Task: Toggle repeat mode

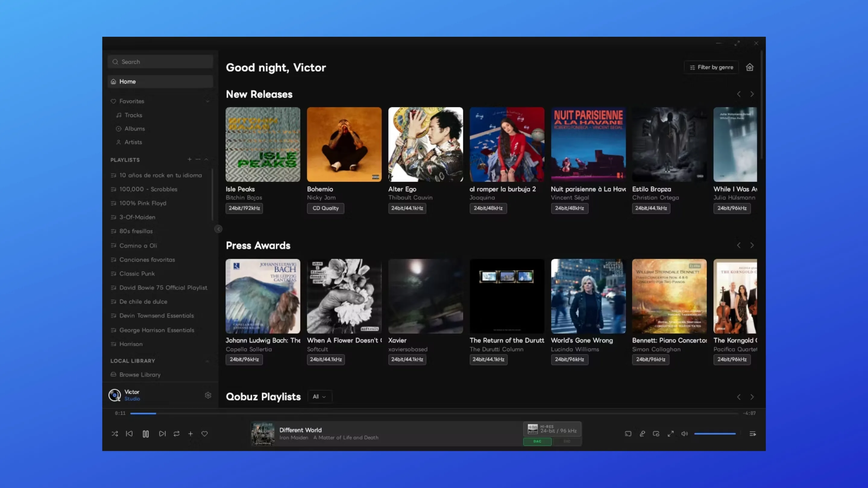Action: pos(177,434)
